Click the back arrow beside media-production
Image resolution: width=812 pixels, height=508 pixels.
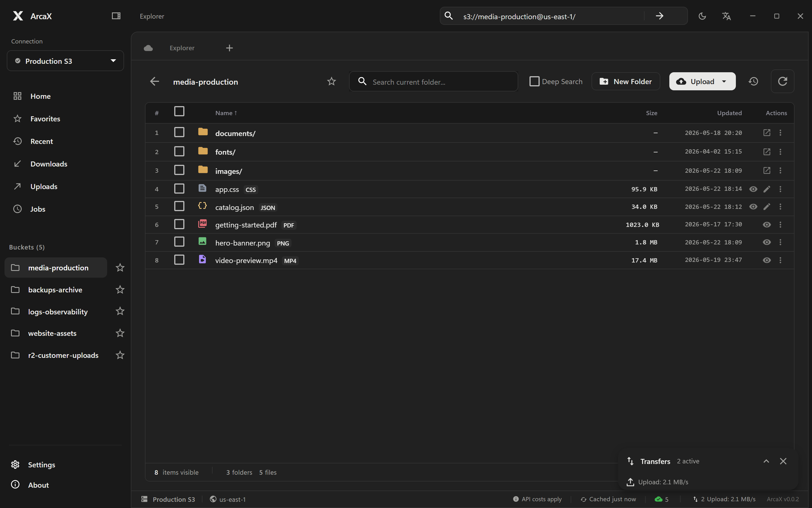[154, 81]
